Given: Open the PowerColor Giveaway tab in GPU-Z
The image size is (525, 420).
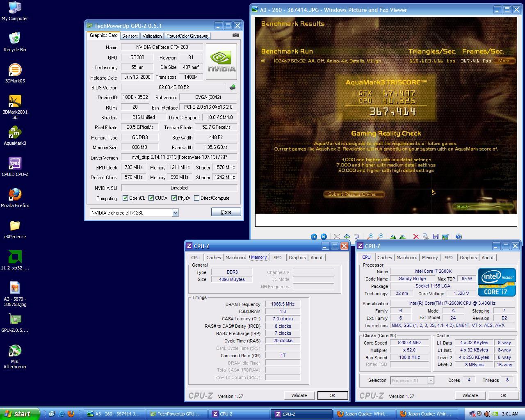Looking at the screenshot, I should pos(188,36).
